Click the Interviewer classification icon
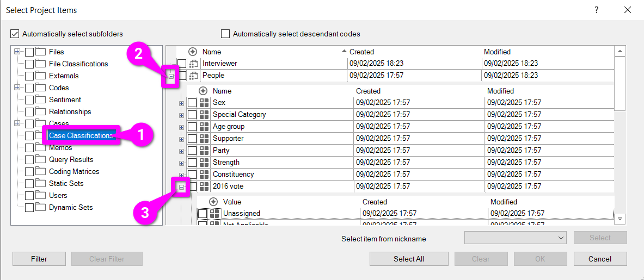Screen dimensions: 644x280 (x=194, y=64)
